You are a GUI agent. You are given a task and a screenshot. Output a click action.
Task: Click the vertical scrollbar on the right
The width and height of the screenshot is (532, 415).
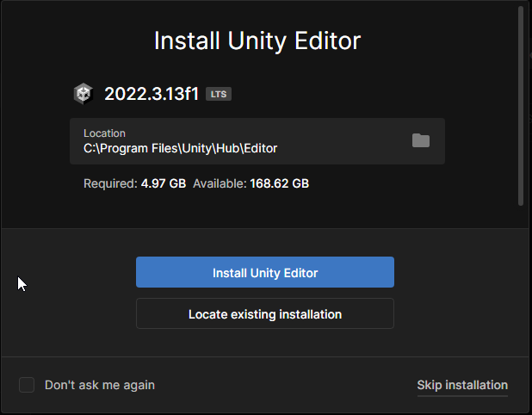[x=521, y=106]
